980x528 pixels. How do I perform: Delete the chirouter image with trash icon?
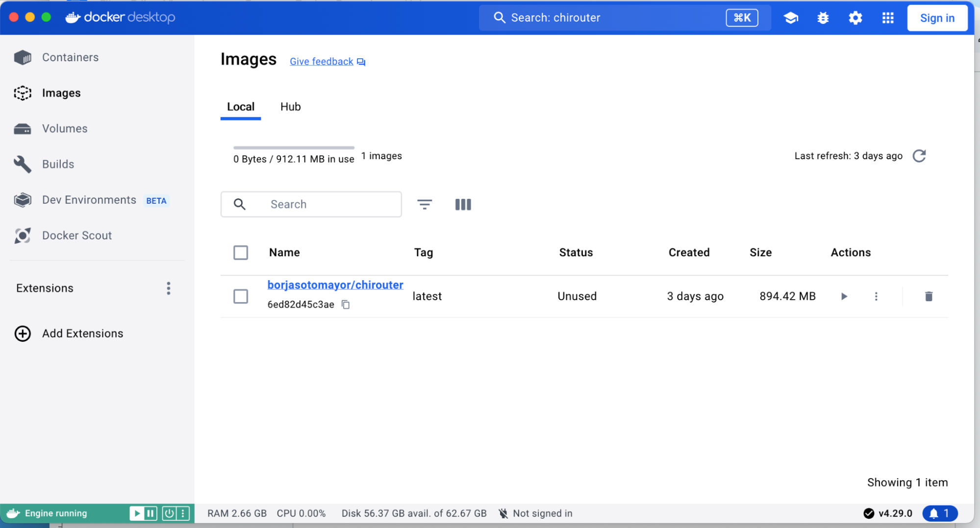click(929, 296)
